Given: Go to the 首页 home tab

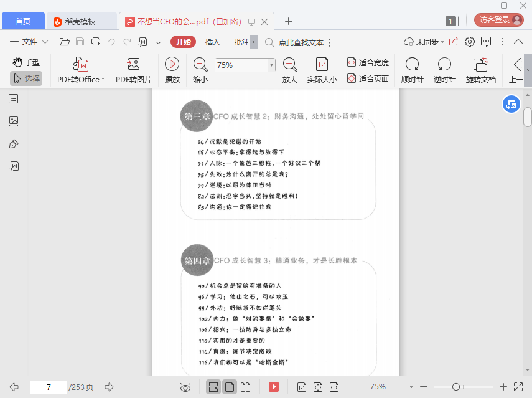Looking at the screenshot, I should pos(23,21).
